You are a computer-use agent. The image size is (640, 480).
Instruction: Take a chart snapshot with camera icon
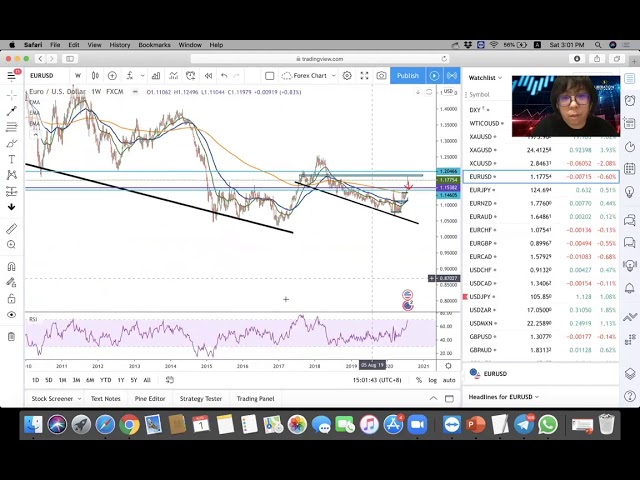(381, 76)
